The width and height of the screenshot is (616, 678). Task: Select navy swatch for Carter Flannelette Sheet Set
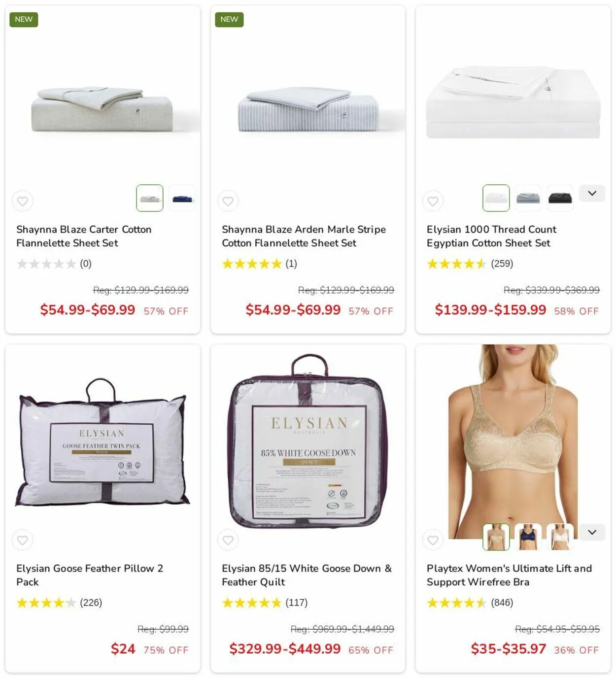(x=182, y=198)
